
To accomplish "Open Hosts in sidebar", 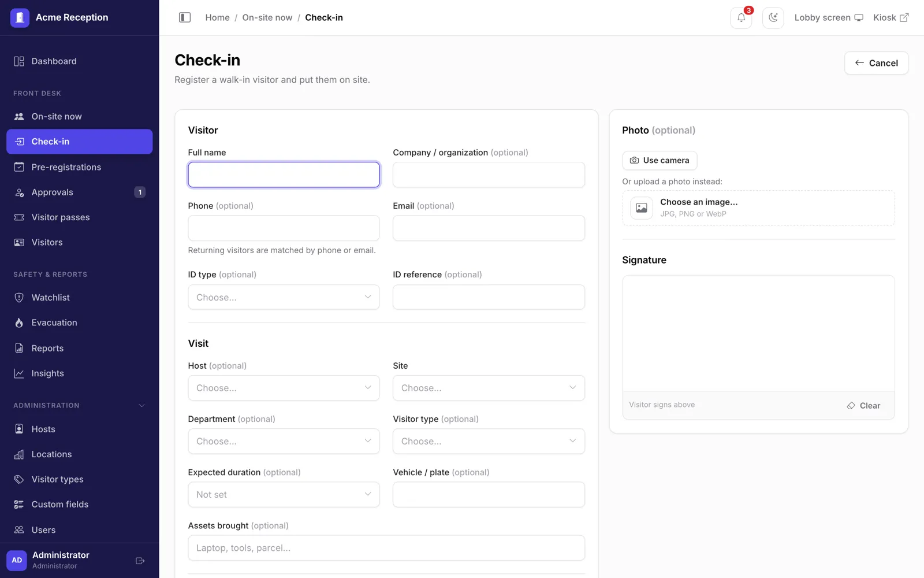I will [79, 429].
